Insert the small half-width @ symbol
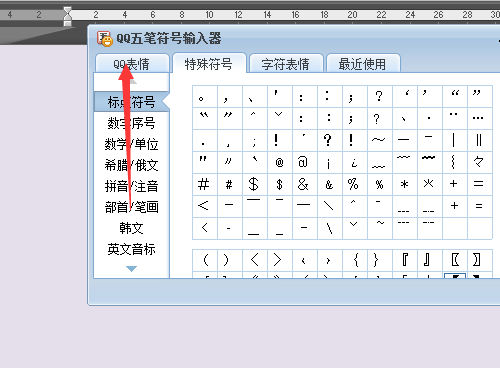The height and width of the screenshot is (368, 500). pos(280,162)
